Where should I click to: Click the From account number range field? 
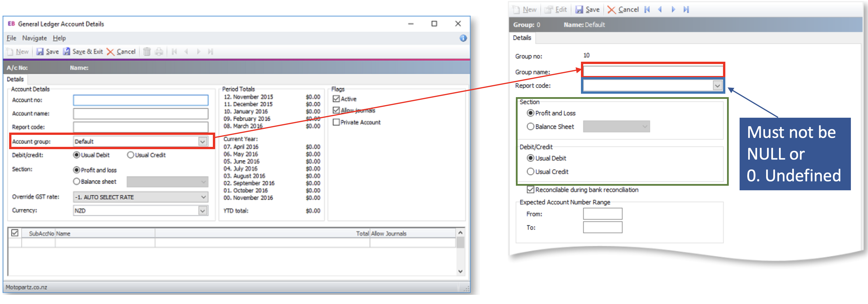coord(602,214)
